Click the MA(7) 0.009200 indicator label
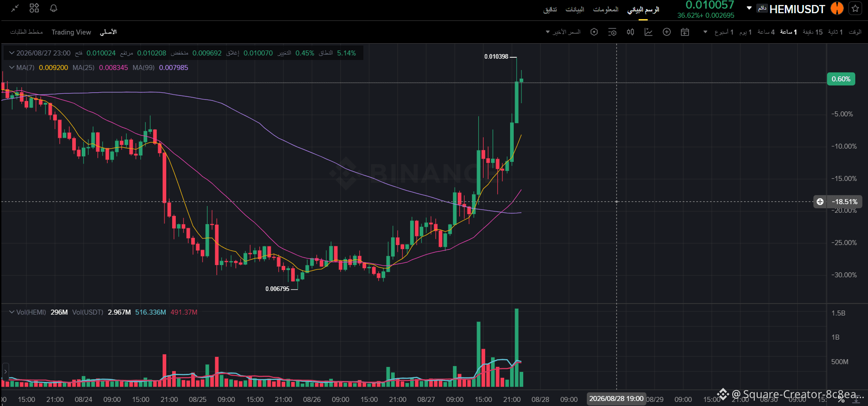The width and height of the screenshot is (868, 406). [42, 68]
